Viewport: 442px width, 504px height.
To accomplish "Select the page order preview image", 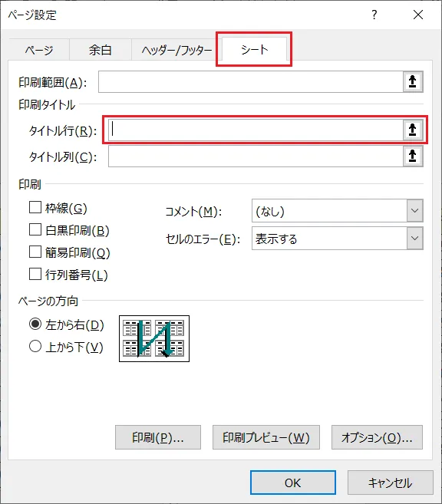I will (x=154, y=338).
